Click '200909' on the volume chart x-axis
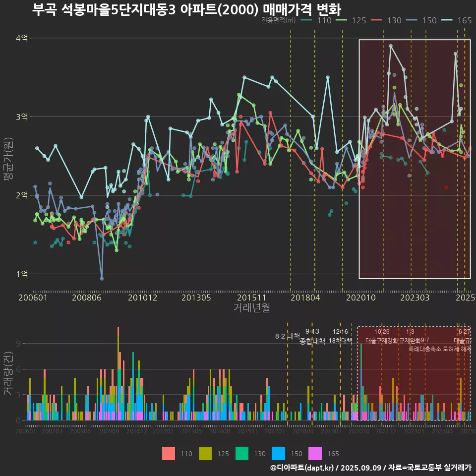The width and height of the screenshot is (476, 476). pyautogui.click(x=109, y=431)
